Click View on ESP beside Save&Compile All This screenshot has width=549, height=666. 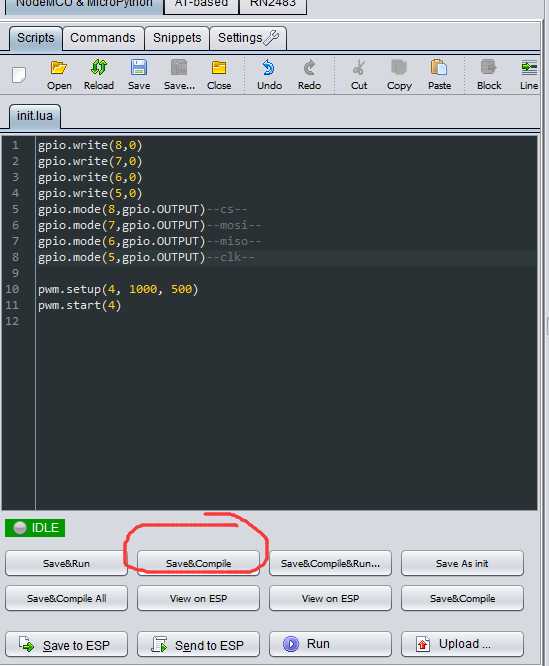(x=198, y=598)
